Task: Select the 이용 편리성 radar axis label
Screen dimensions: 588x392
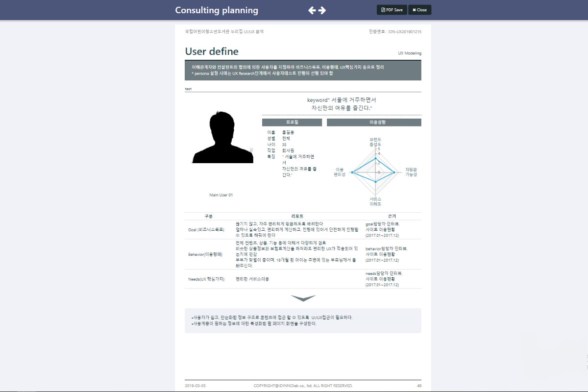Action: click(x=339, y=172)
